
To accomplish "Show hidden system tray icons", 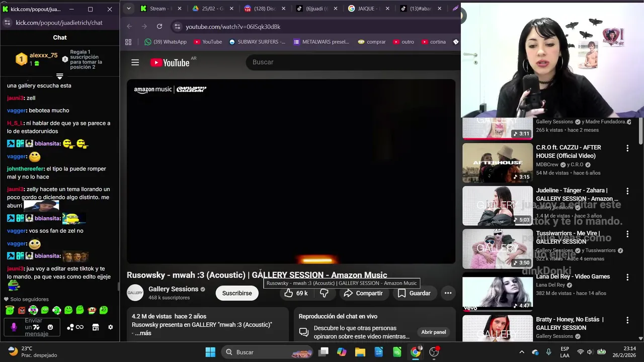I will (x=522, y=352).
